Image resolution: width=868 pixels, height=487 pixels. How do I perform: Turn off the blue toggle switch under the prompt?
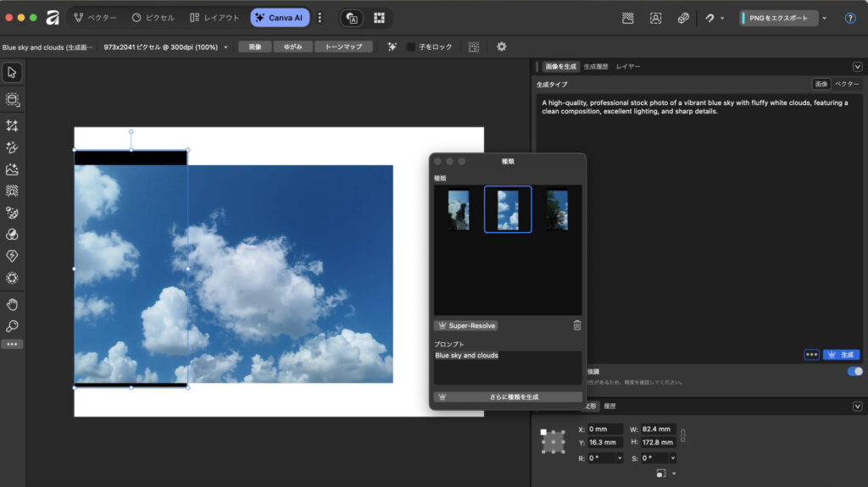[854, 371]
